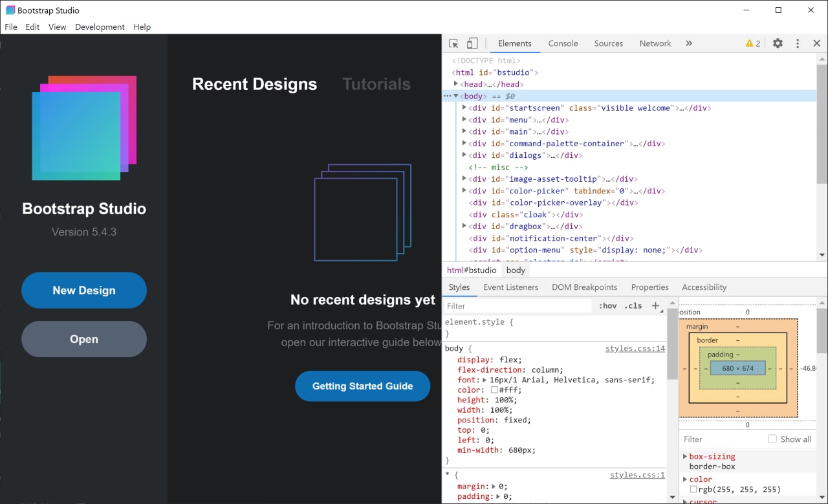Open the DOM Breakpoints tab
Screen dimensions: 828x504
(585, 287)
